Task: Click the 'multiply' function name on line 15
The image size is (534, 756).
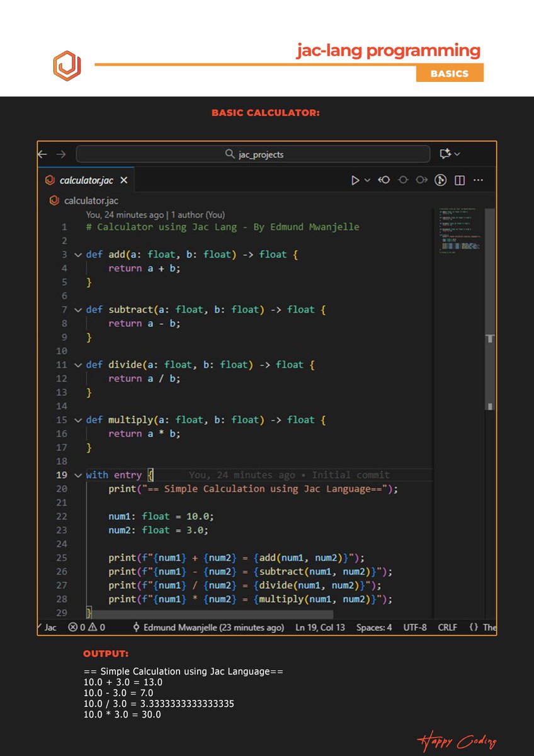Action: [130, 420]
